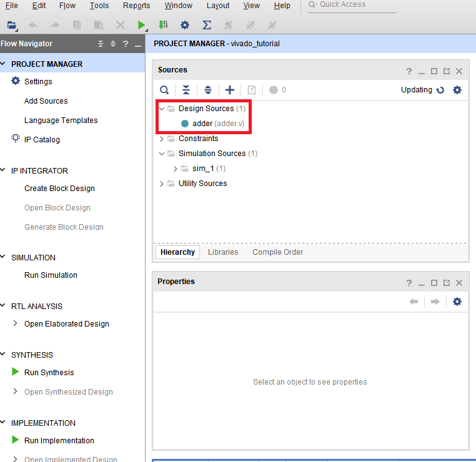The width and height of the screenshot is (476, 462).
Task: Search in the Sources panel
Action: [164, 90]
